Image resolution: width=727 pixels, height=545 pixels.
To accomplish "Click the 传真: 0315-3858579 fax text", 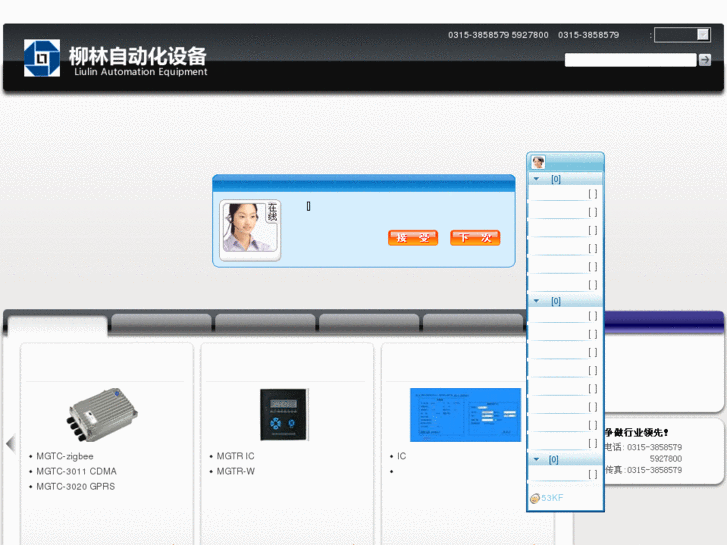I will pos(643,470).
